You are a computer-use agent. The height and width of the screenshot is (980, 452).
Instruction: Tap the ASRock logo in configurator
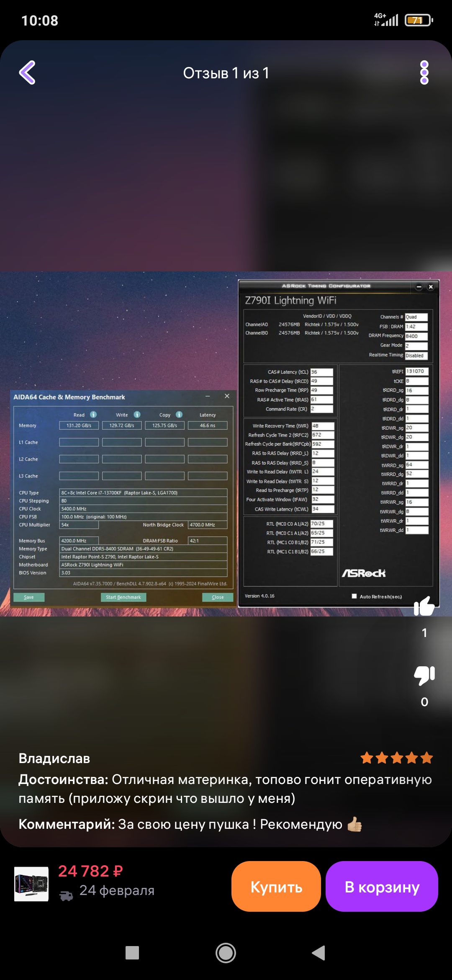pos(364,573)
